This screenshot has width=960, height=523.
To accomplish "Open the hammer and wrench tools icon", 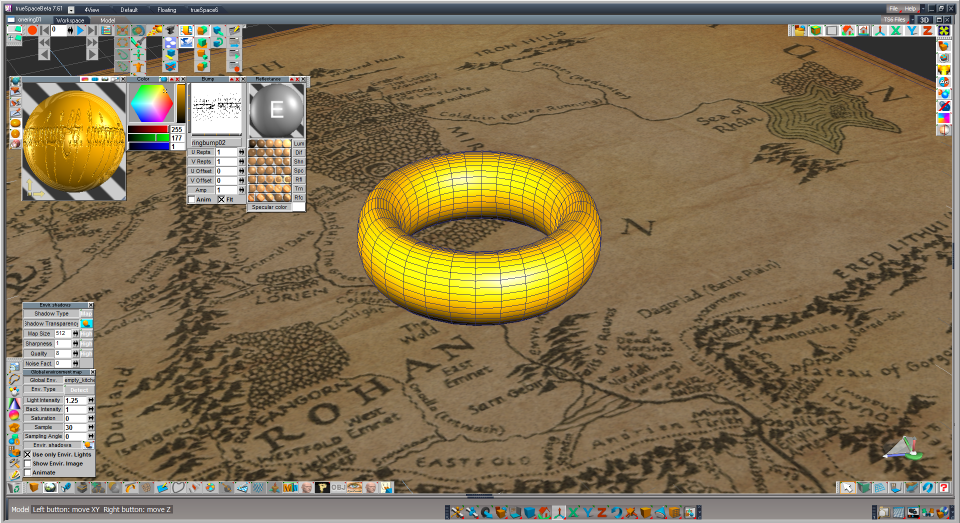I will click(15, 464).
